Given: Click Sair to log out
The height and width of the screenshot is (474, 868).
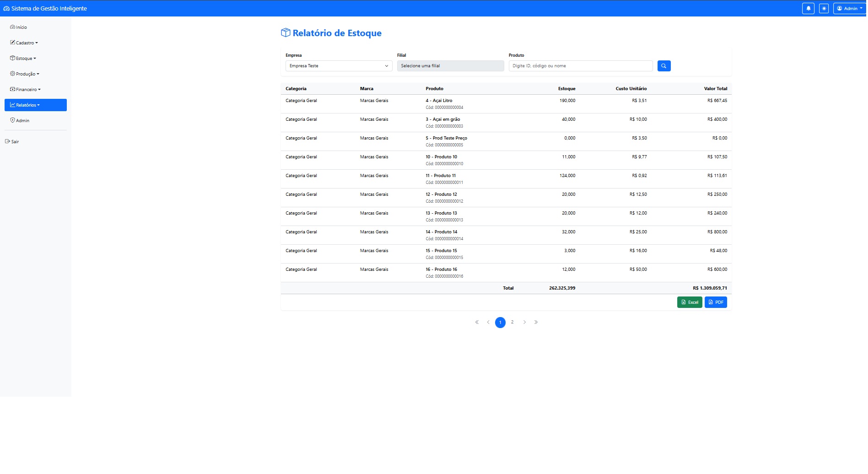Looking at the screenshot, I should point(12,142).
